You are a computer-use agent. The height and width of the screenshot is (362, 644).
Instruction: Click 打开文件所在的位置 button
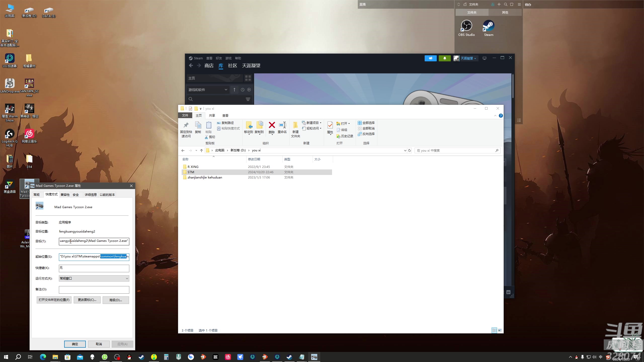(54, 300)
